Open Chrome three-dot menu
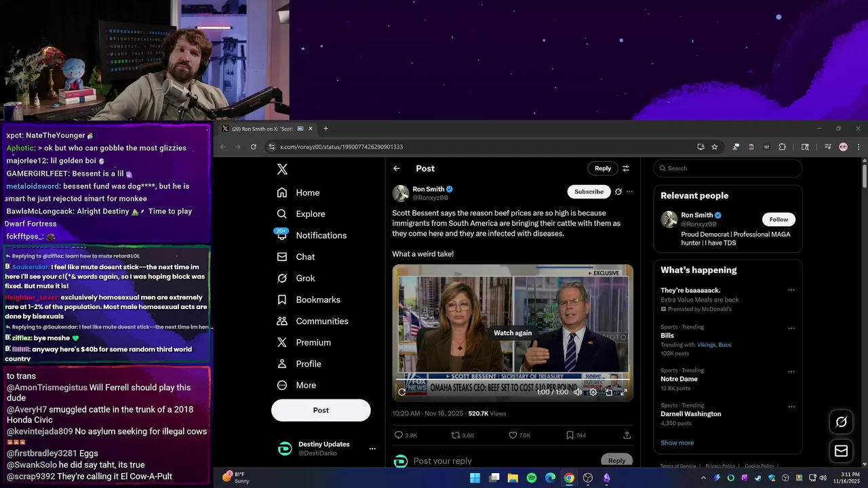Image resolution: width=868 pixels, height=488 pixels. [x=859, y=146]
